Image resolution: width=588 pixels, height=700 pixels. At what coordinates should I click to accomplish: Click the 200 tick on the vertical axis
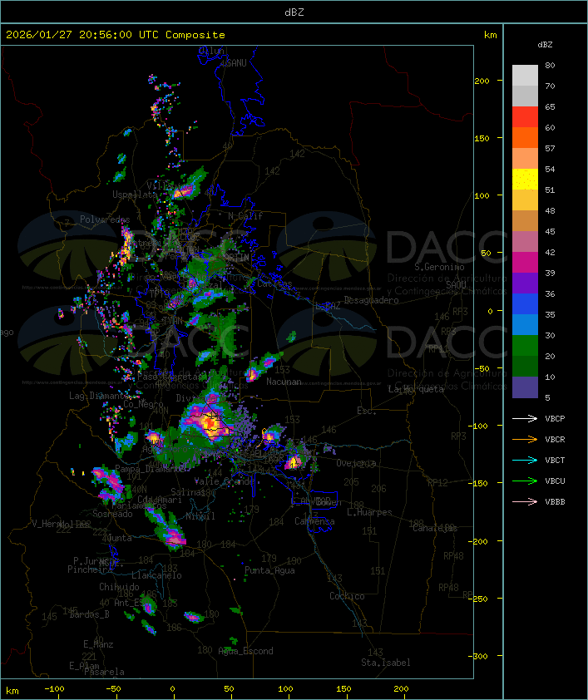coord(482,81)
